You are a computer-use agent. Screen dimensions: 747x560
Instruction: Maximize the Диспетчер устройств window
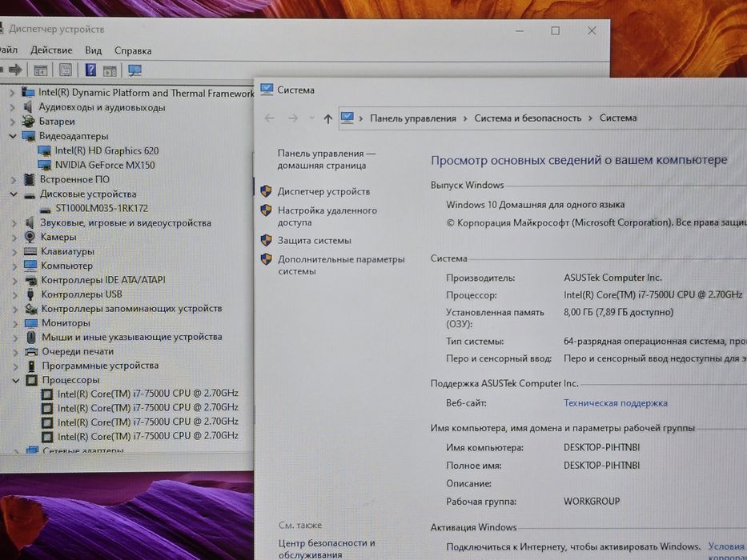click(556, 30)
